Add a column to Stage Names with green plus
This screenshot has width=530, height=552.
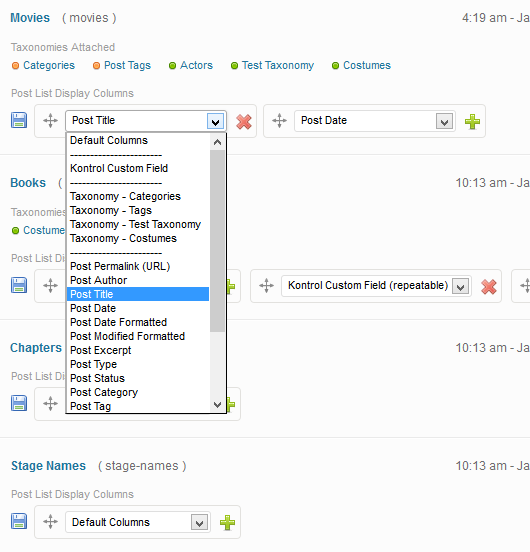click(227, 522)
